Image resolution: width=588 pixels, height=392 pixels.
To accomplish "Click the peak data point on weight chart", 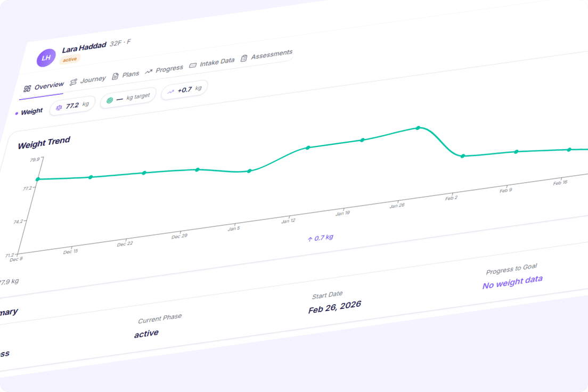I will [x=418, y=128].
